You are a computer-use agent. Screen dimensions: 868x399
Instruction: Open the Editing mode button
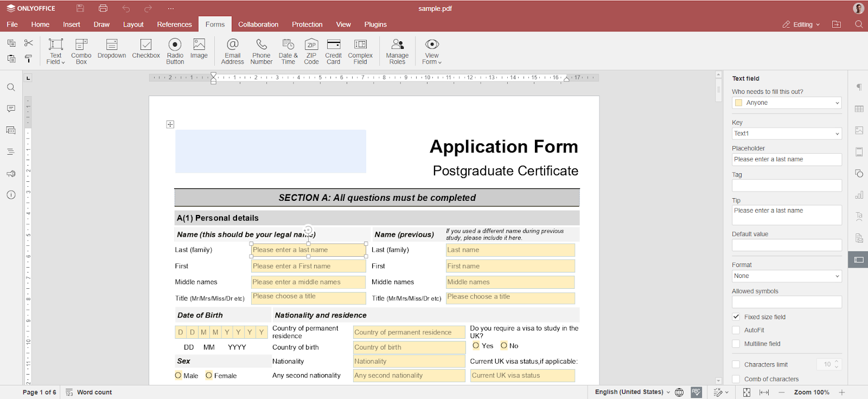(801, 24)
